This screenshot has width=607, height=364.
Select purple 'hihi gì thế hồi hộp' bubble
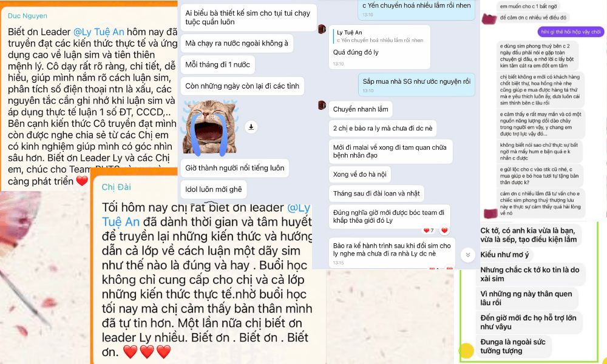[x=571, y=32]
